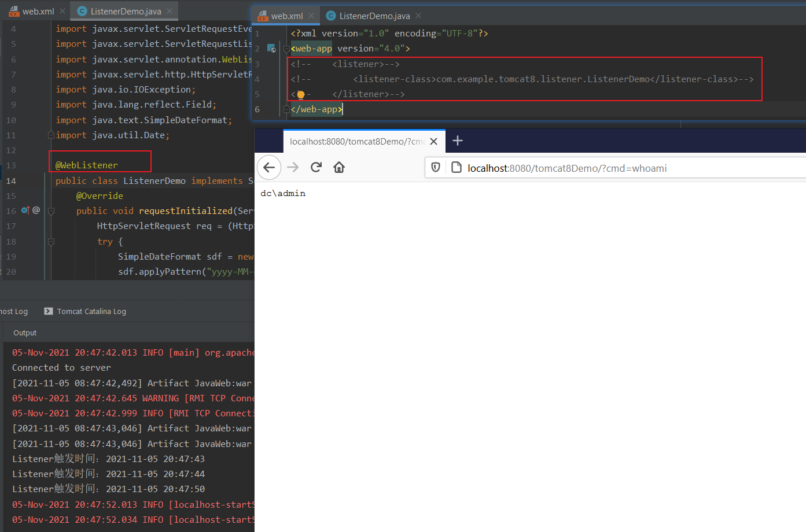The height and width of the screenshot is (532, 806).
Task: Close the localhost:8080 browser tab
Action: coord(433,141)
